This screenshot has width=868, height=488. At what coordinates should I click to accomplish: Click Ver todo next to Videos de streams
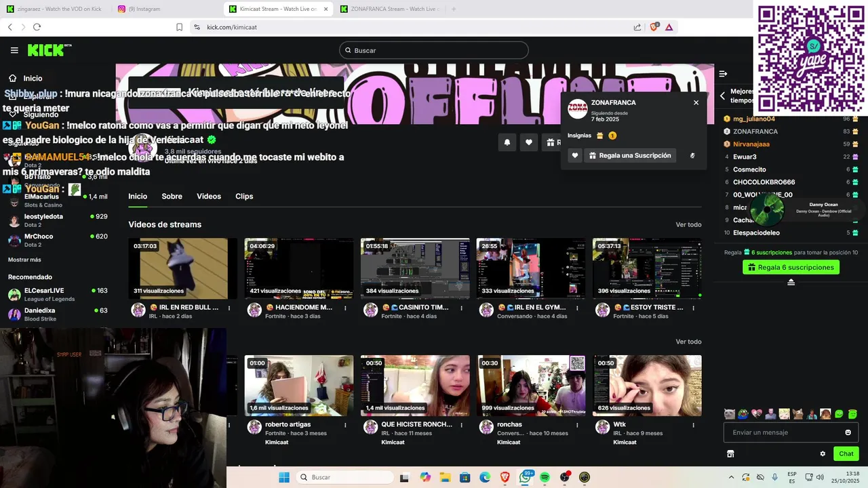(x=688, y=225)
